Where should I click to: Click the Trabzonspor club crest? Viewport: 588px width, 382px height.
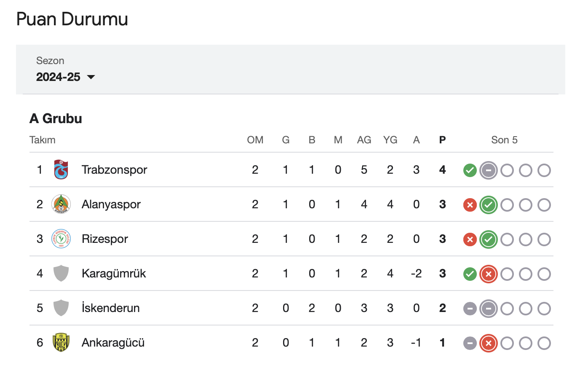tap(61, 170)
